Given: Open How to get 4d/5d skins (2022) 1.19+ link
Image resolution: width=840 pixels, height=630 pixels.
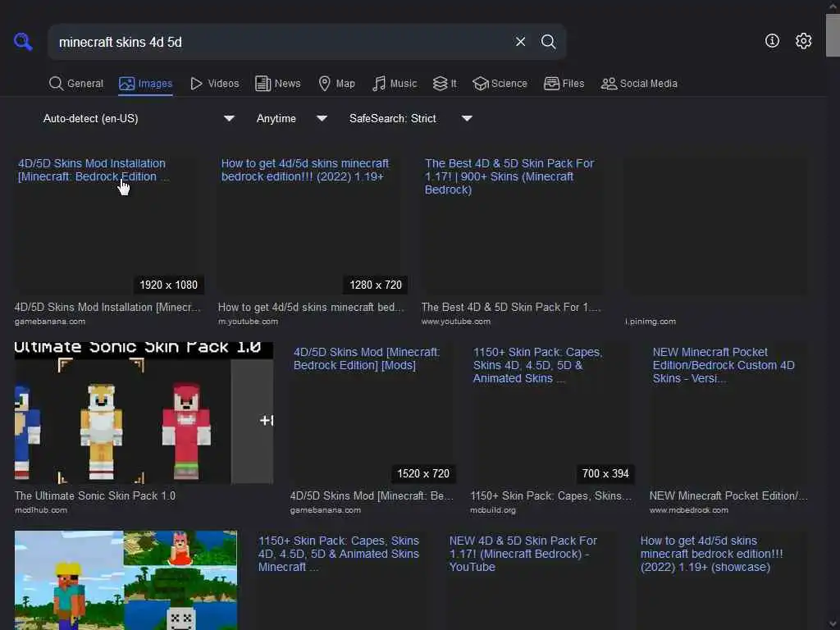Looking at the screenshot, I should pos(305,170).
